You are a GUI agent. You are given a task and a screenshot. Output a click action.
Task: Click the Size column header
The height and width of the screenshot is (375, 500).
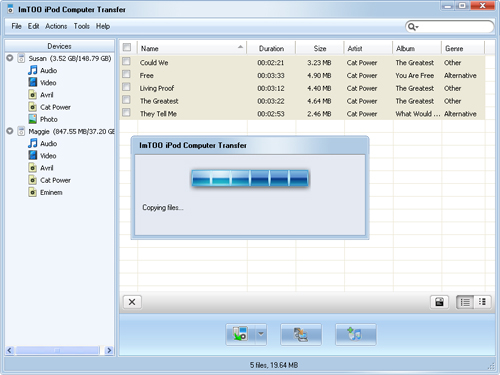pos(320,48)
